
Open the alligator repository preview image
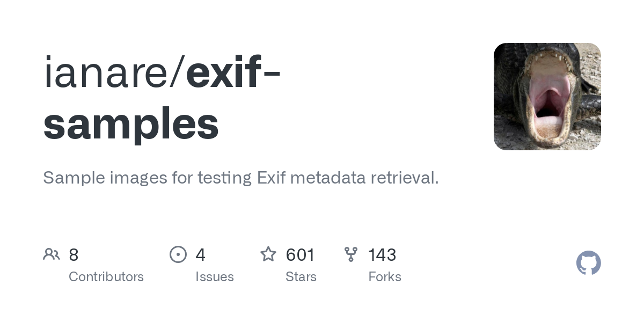point(547,97)
